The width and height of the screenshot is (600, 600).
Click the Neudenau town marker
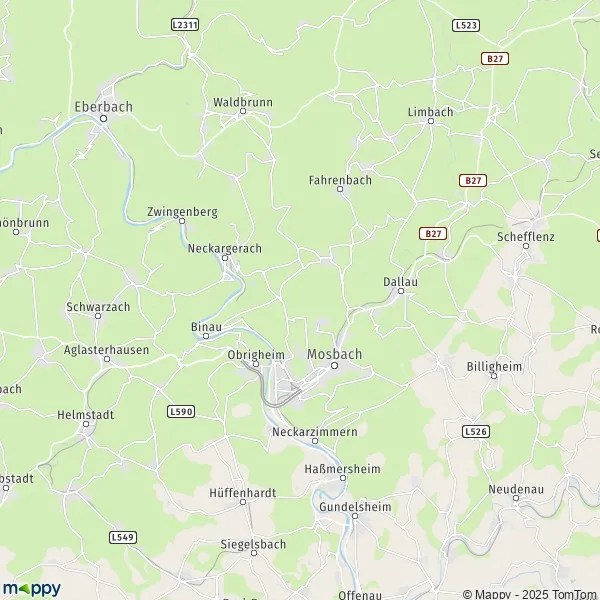tap(516, 498)
